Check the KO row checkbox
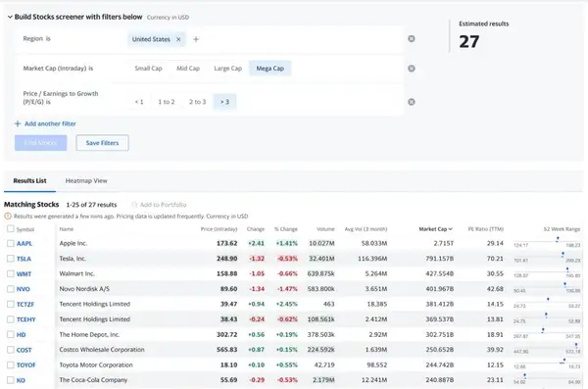 [11, 380]
